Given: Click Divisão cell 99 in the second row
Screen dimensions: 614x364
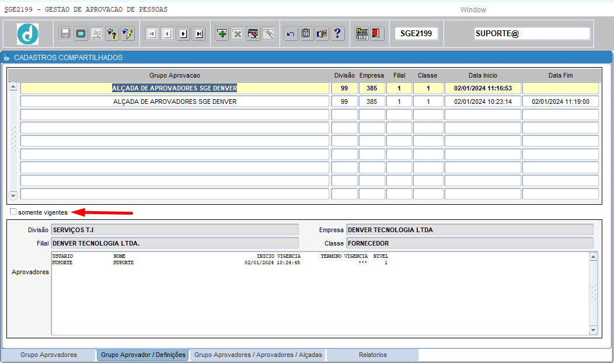Looking at the screenshot, I should pyautogui.click(x=344, y=101).
